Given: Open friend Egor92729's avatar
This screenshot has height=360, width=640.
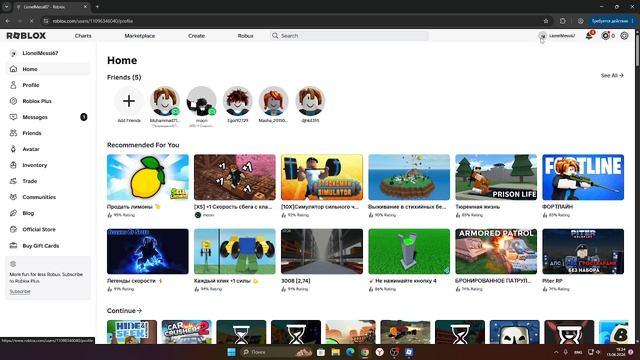Looking at the screenshot, I should (x=238, y=101).
